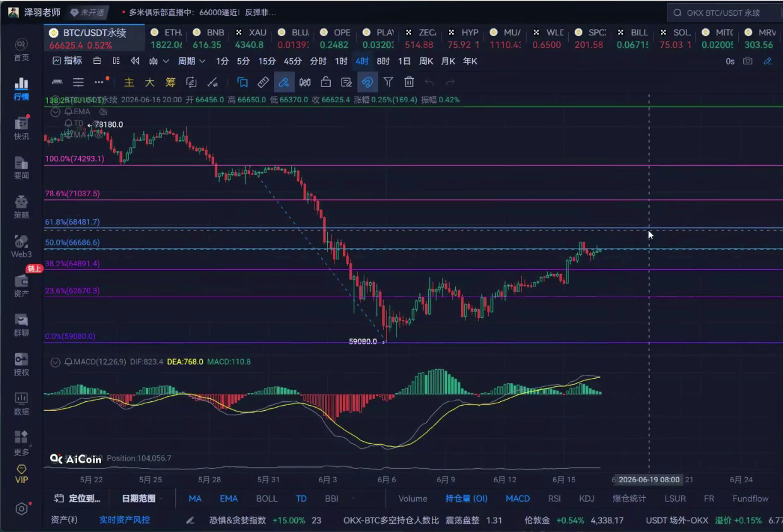Search in the OKX BTC/USDT 永续 field

point(724,13)
